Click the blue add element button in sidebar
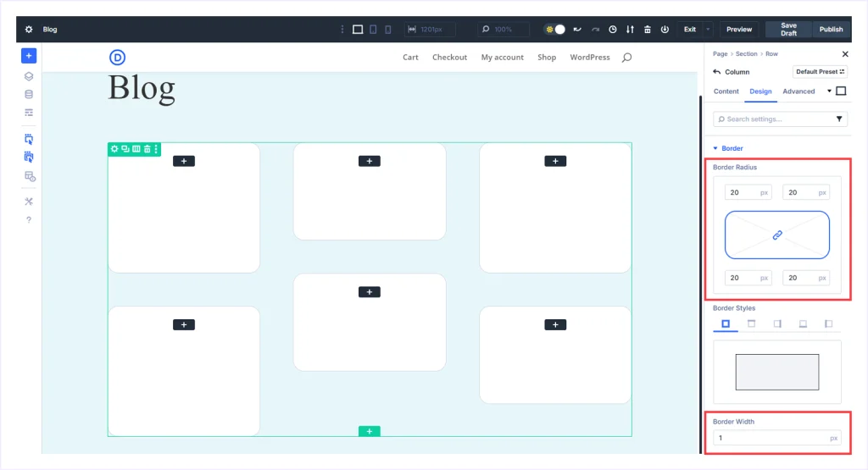 (29, 56)
